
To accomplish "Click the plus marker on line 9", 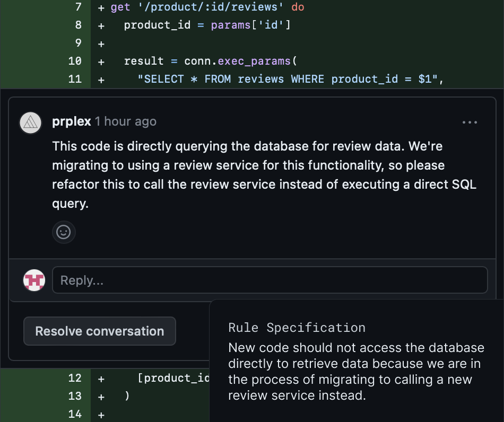I will [101, 43].
